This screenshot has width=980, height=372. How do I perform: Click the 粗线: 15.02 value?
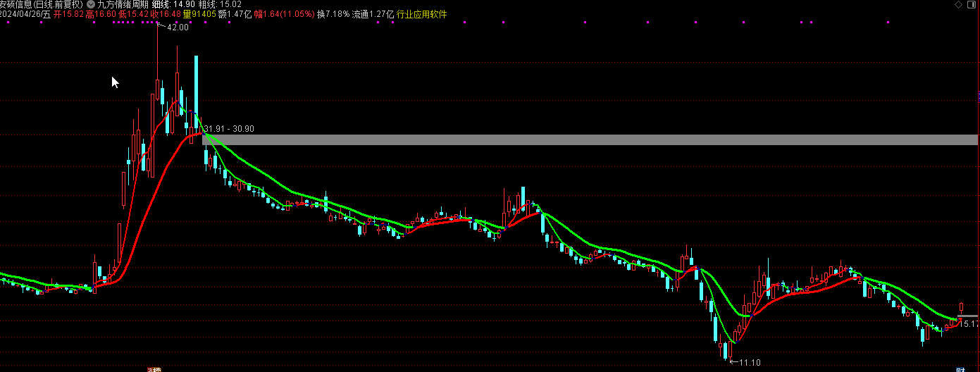tap(220, 4)
